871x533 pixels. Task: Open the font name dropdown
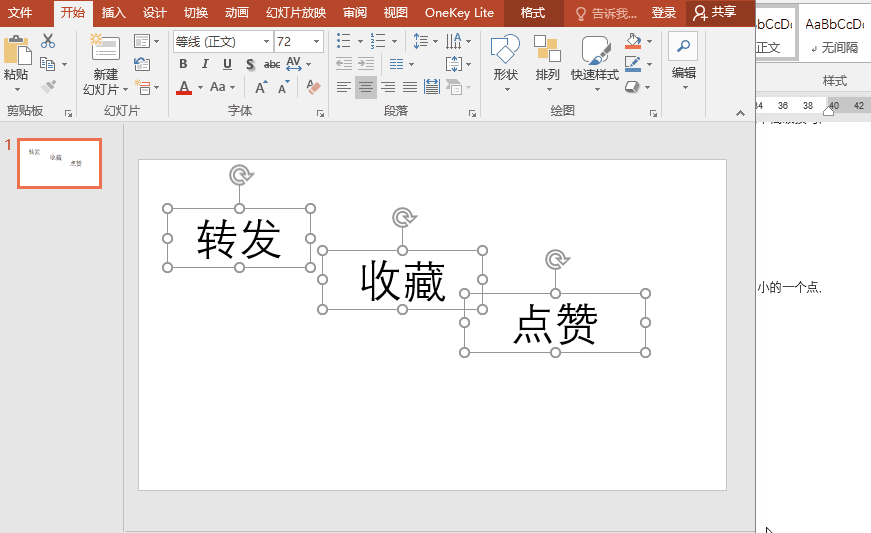[x=267, y=42]
